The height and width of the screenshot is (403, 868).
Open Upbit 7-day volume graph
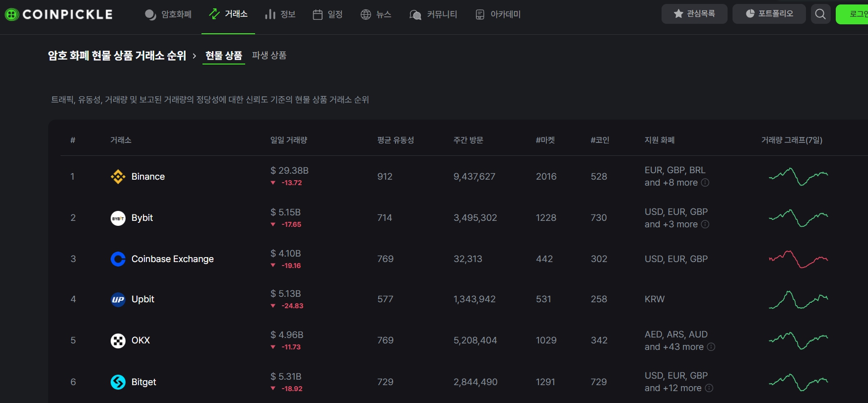point(799,299)
